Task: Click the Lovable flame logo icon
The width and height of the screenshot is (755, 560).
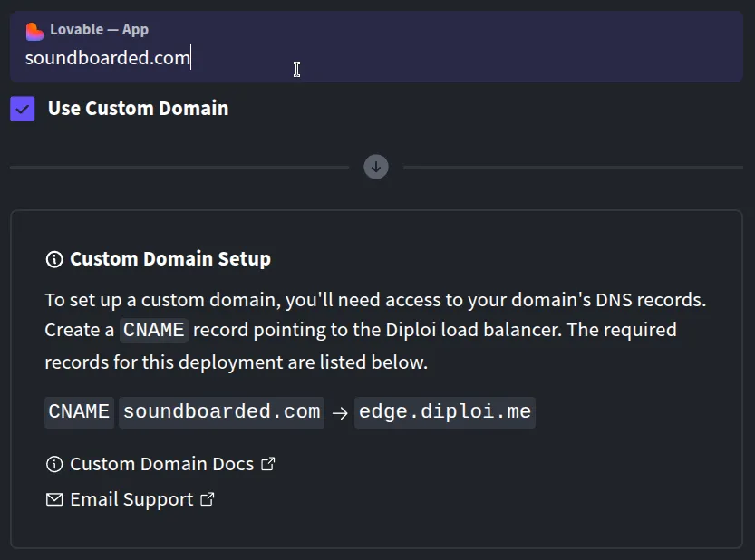Action: click(x=34, y=29)
